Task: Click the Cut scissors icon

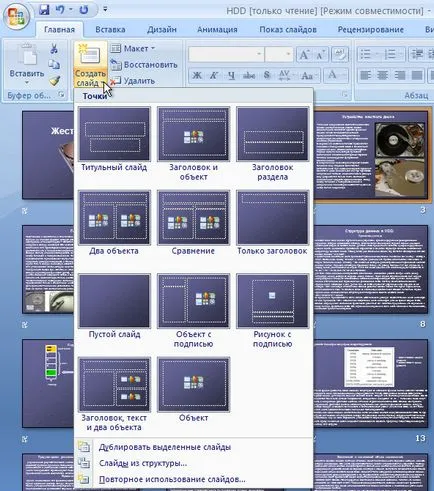Action: 54,49
